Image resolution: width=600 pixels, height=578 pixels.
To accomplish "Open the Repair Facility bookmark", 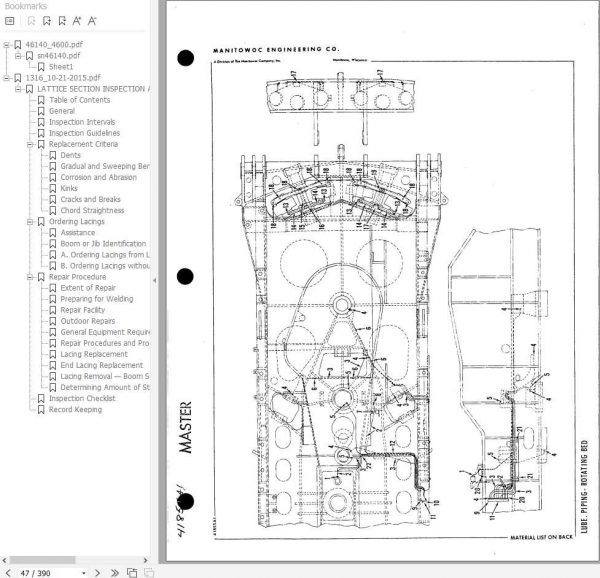I will (83, 310).
